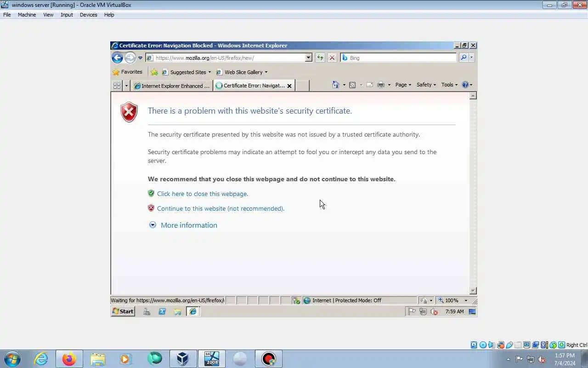Open search provider options dropdown arrow
The width and height of the screenshot is (588, 368).
point(472,57)
